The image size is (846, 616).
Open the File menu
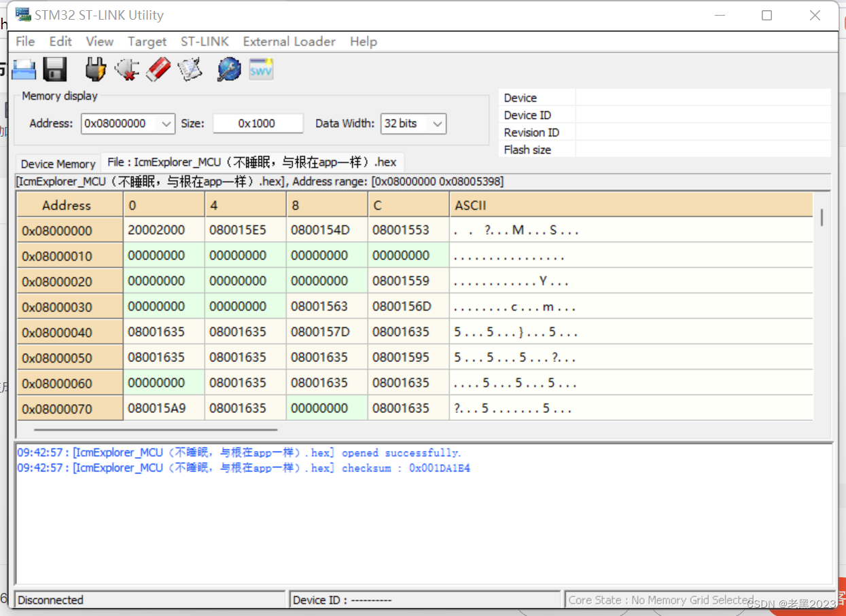[25, 41]
